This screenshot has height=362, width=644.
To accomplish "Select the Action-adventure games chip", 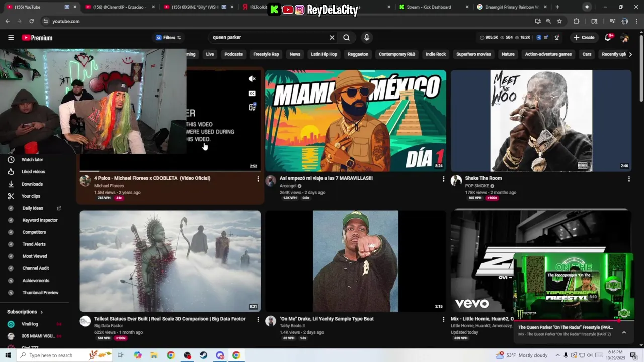I will (x=548, y=54).
